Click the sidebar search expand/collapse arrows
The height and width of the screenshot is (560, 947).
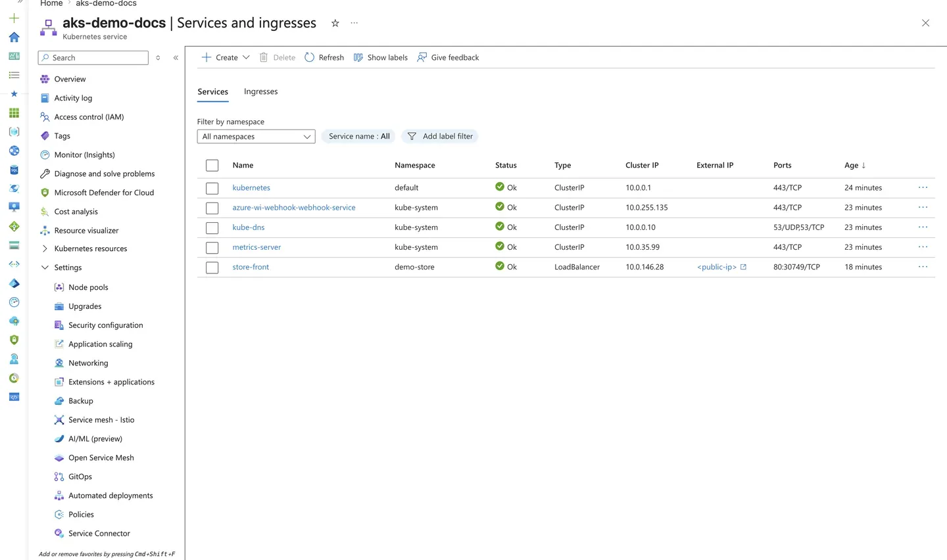coord(158,58)
